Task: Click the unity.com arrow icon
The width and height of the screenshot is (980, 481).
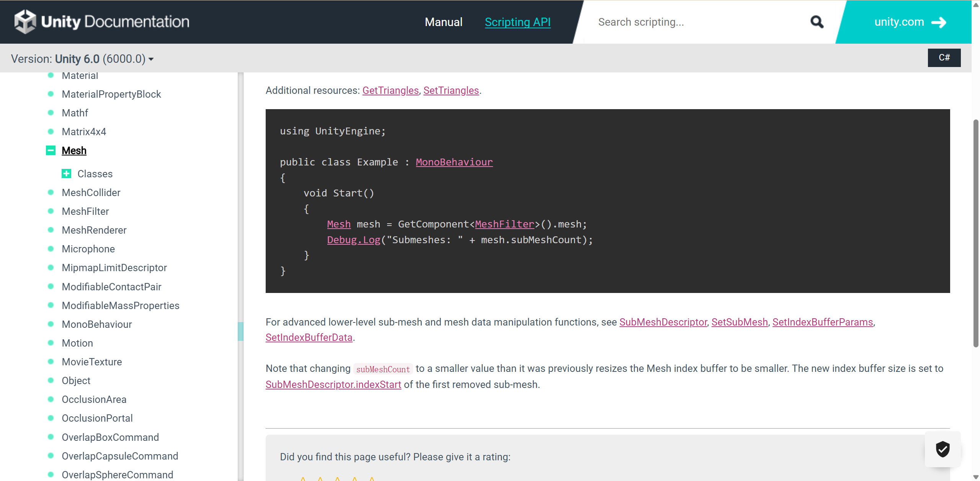Action: click(939, 23)
